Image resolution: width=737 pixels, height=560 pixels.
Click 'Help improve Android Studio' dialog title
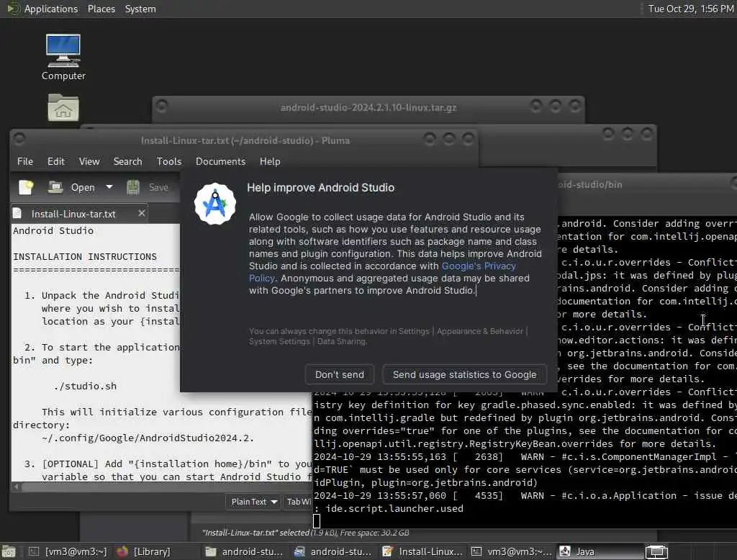(x=320, y=188)
